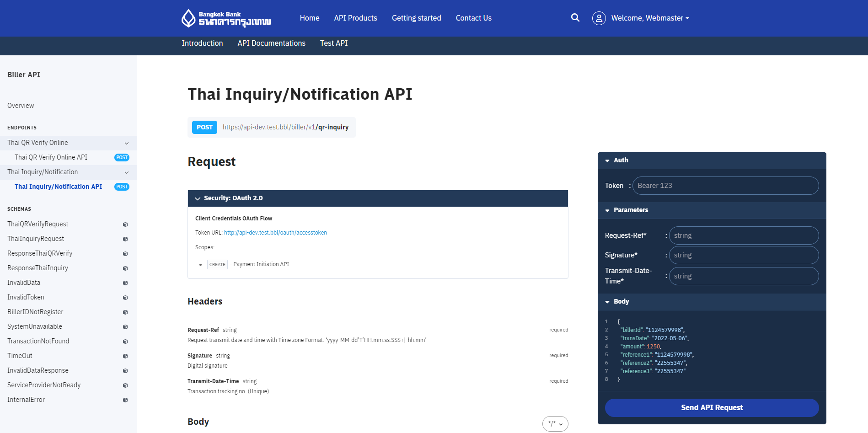Click POST badge beside Thai QR Verify Online API

(x=122, y=157)
